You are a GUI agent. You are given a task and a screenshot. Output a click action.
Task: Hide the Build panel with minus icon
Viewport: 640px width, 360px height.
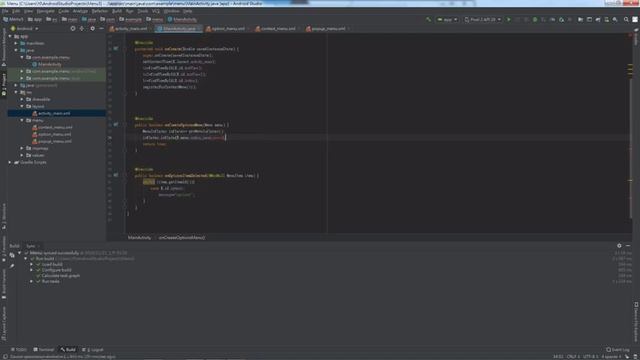click(x=628, y=246)
